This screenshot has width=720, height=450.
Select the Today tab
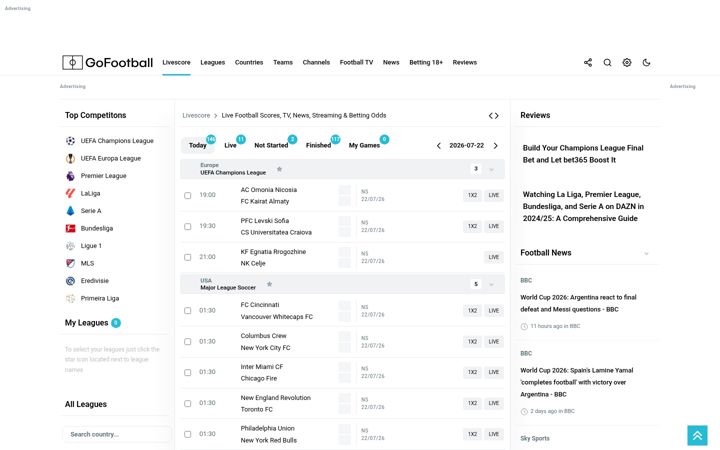pos(198,145)
